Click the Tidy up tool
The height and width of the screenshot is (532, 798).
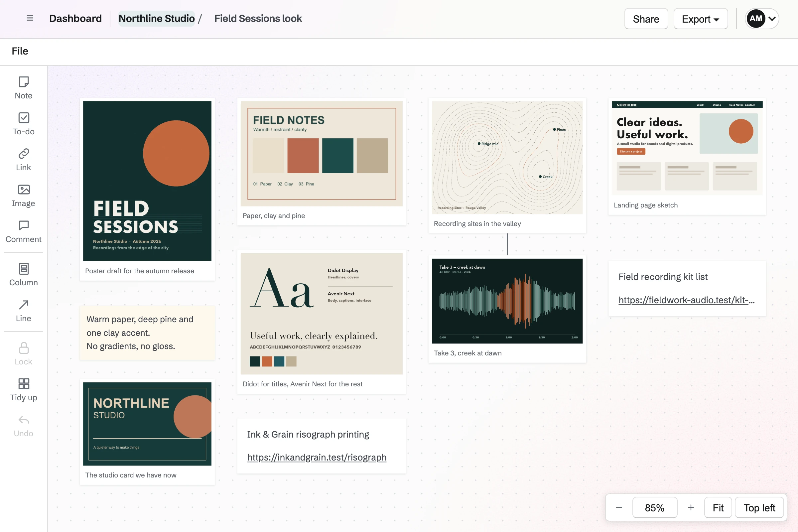(x=23, y=390)
